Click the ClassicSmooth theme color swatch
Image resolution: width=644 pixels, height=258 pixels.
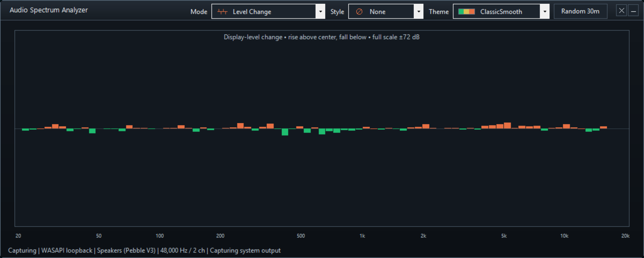pos(467,11)
